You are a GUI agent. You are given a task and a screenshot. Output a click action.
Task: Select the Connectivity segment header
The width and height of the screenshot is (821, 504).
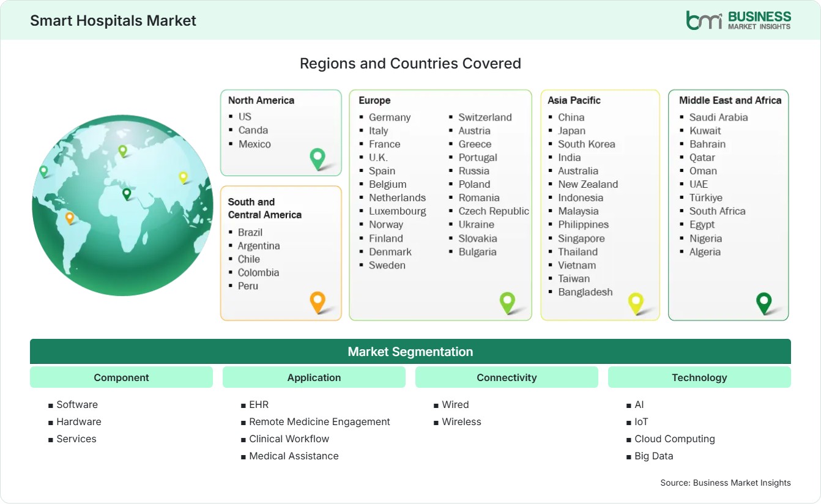[x=507, y=377]
